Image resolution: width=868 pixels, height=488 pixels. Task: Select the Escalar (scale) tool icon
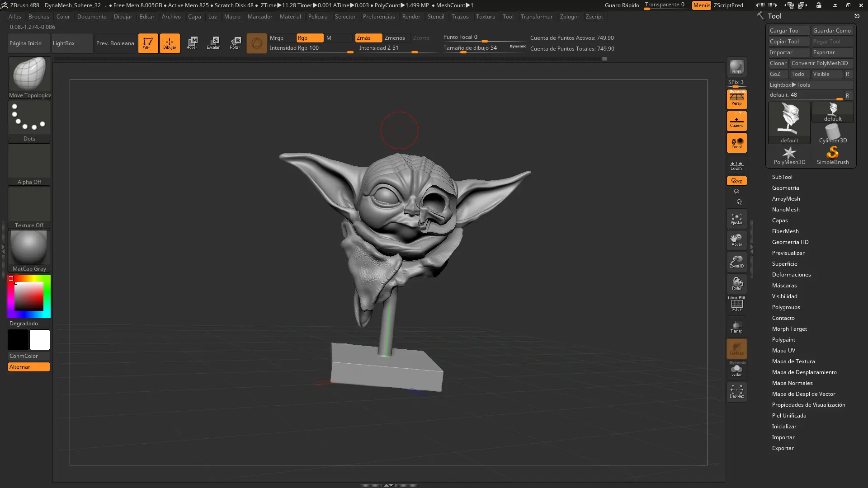tap(213, 43)
